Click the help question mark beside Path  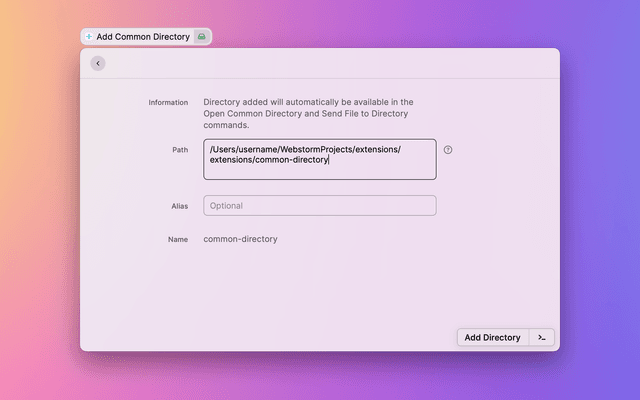coord(448,150)
